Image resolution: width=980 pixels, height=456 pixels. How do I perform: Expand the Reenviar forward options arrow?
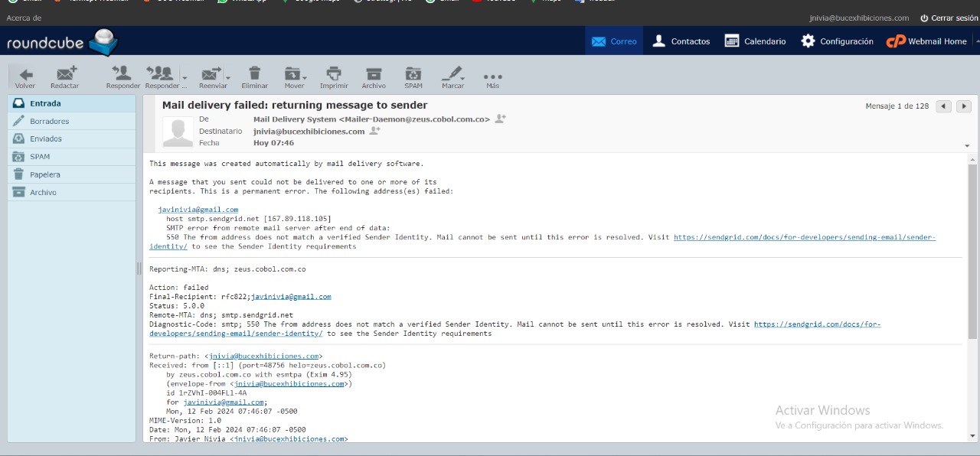(228, 77)
